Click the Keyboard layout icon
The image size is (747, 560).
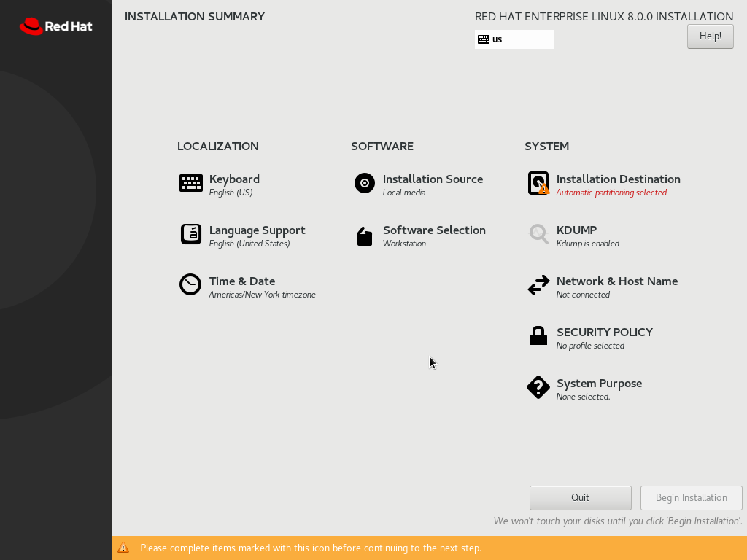pos(190,183)
